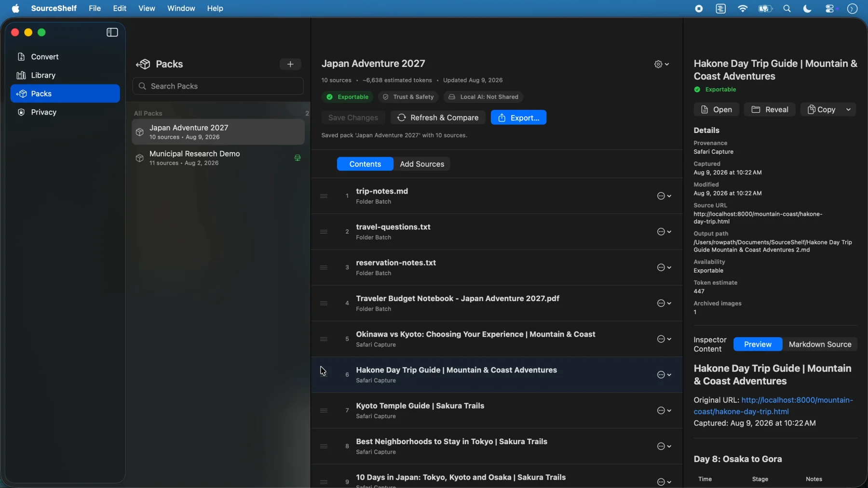Open the Help menu
The height and width of the screenshot is (488, 868).
pyautogui.click(x=215, y=8)
